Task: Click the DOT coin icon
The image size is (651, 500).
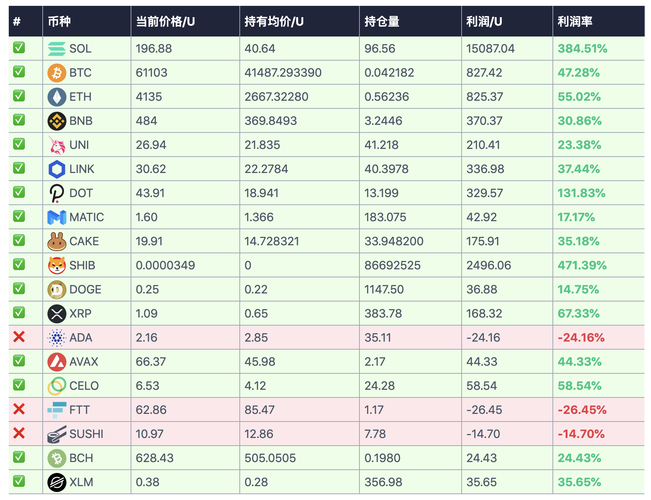Action: pos(56,193)
